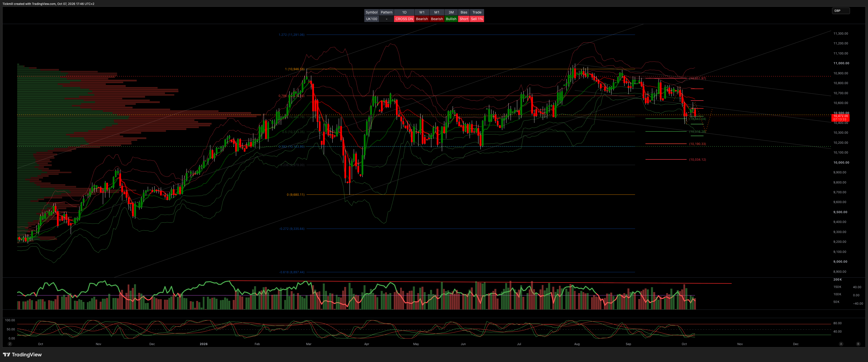The image size is (868, 362).
Task: Click the TradingView logo at bottom left
Action: click(22, 355)
